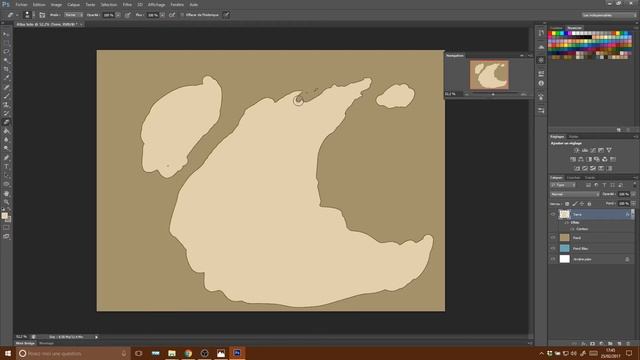The height and width of the screenshot is (360, 640).
Task: Select the Eraser tool in toolbox
Action: click(x=6, y=122)
